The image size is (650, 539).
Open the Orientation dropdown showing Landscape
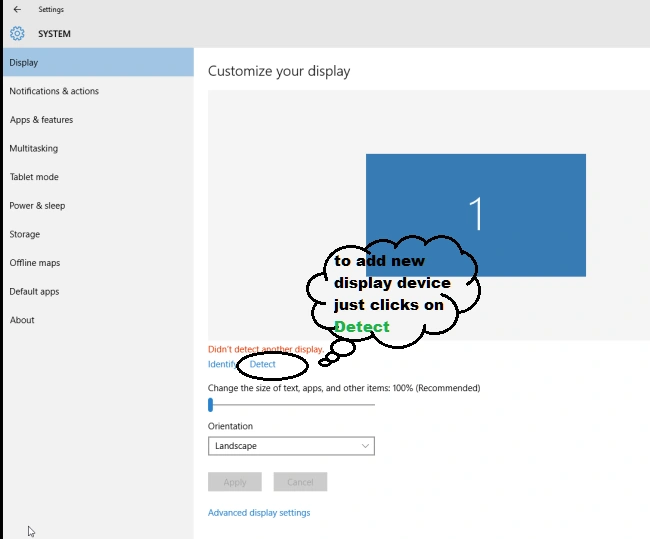pyautogui.click(x=291, y=446)
